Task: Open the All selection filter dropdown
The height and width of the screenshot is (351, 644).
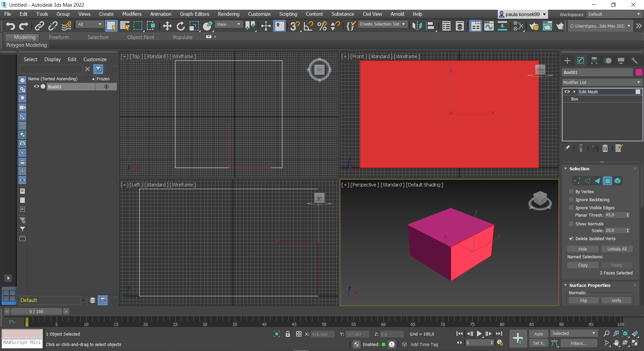Action: (89, 24)
